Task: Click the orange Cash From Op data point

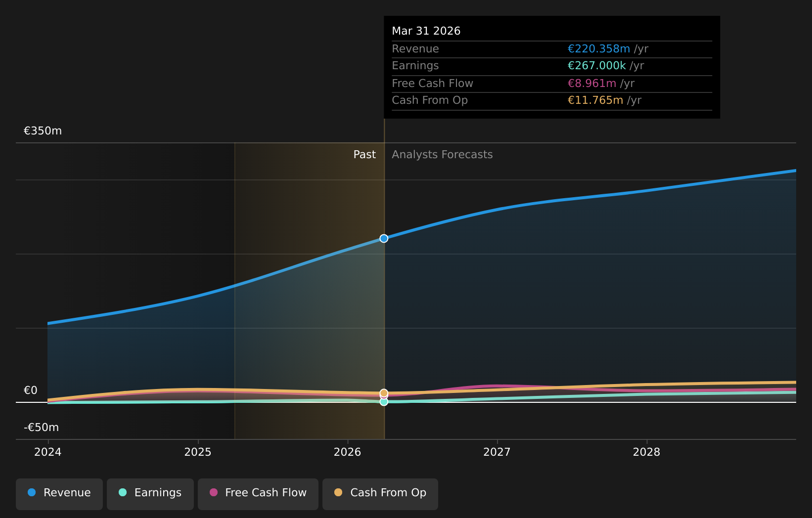Action: click(384, 393)
